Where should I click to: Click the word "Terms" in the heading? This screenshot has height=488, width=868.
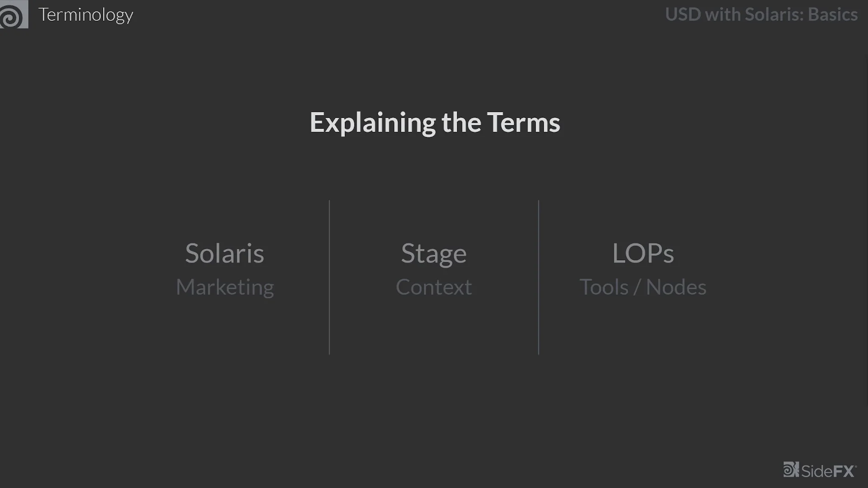pyautogui.click(x=524, y=123)
